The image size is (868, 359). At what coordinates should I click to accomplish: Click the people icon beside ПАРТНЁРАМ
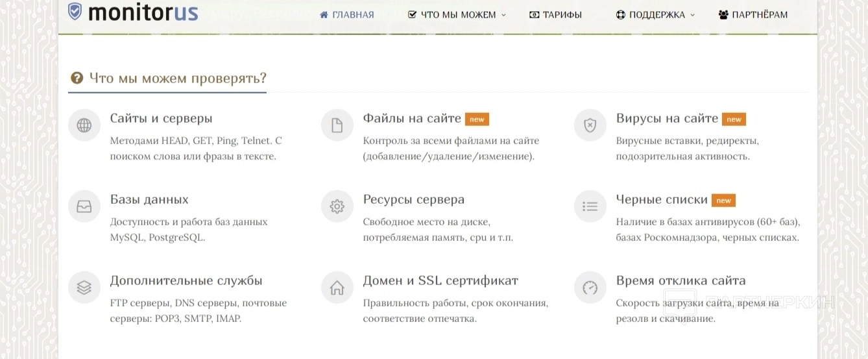click(723, 14)
